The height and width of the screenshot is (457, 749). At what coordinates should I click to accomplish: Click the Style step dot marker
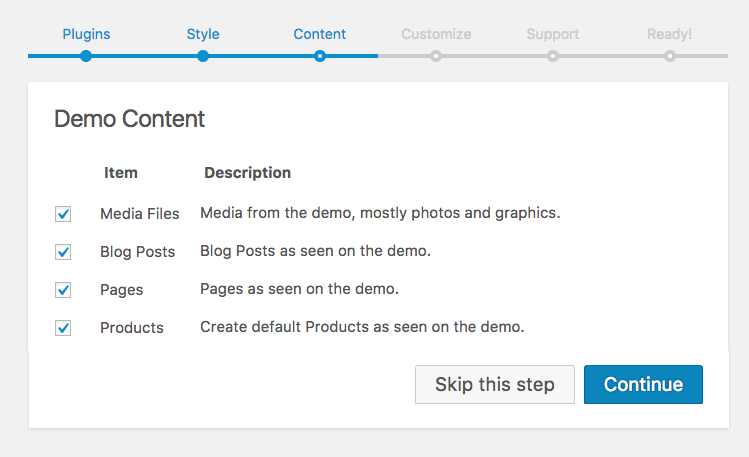203,56
